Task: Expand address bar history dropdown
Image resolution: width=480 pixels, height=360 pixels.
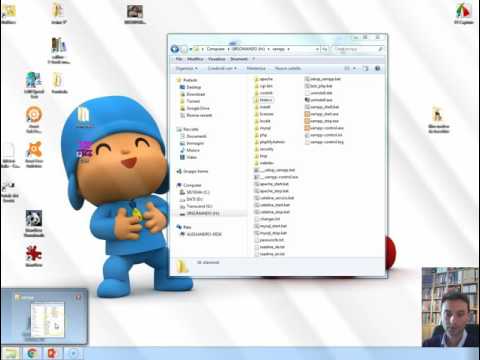Action: 317,49
